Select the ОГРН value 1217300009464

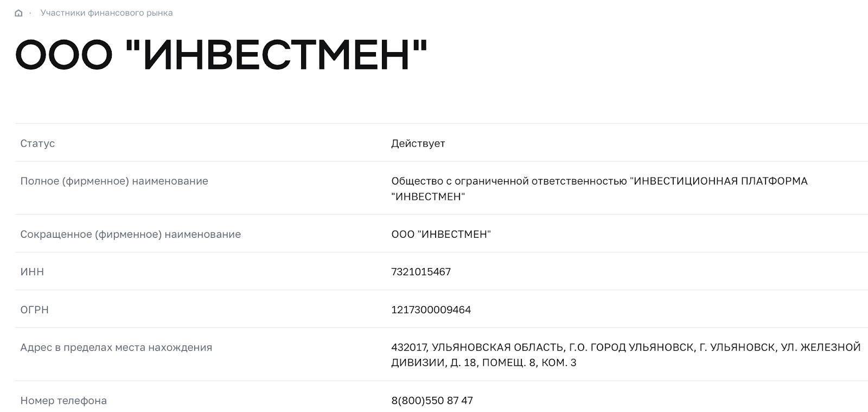coord(431,310)
